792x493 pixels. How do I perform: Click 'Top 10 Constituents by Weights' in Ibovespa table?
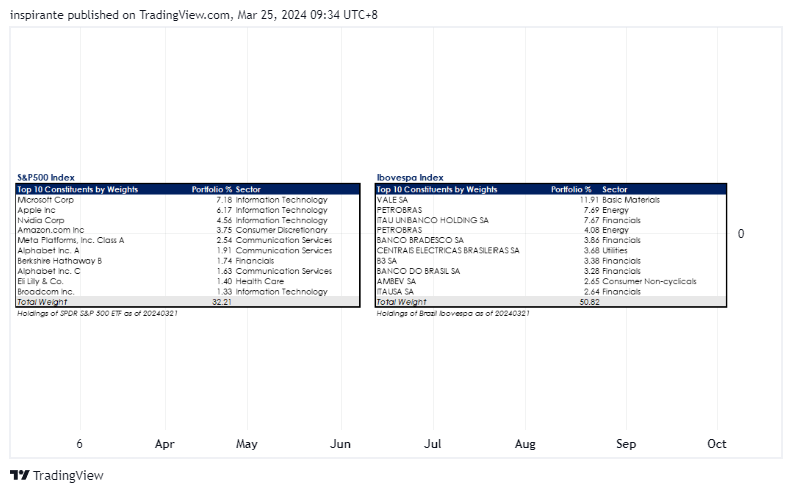click(x=437, y=189)
